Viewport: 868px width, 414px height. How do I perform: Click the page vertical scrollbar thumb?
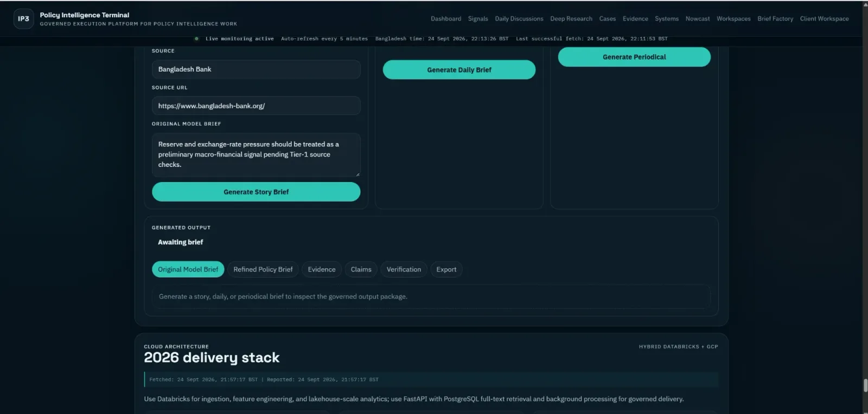pyautogui.click(x=865, y=386)
